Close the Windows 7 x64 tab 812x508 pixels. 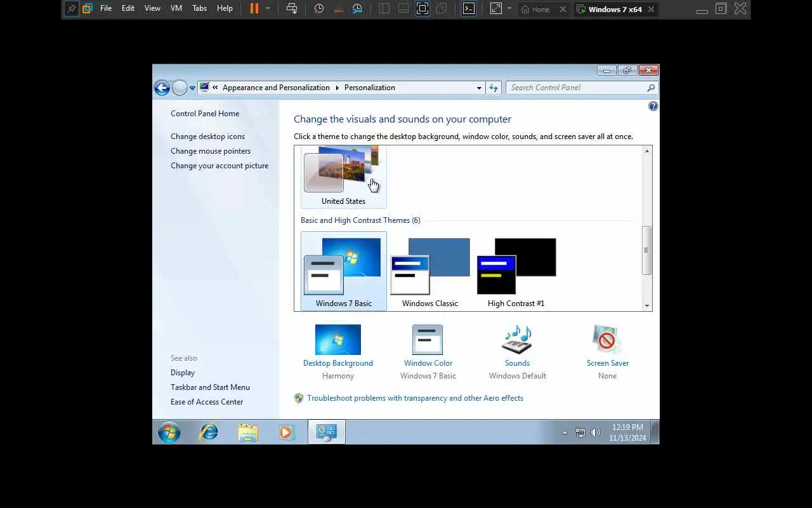pos(652,10)
